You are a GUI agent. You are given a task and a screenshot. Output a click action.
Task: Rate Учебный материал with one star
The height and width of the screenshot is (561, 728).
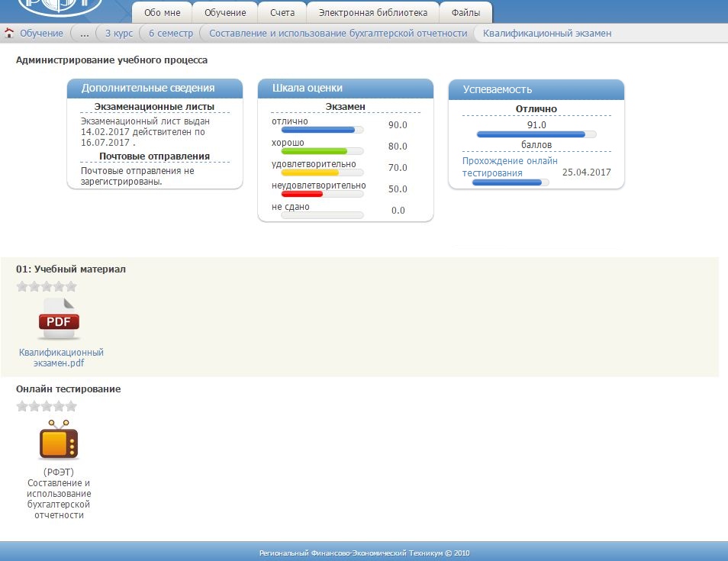point(22,287)
